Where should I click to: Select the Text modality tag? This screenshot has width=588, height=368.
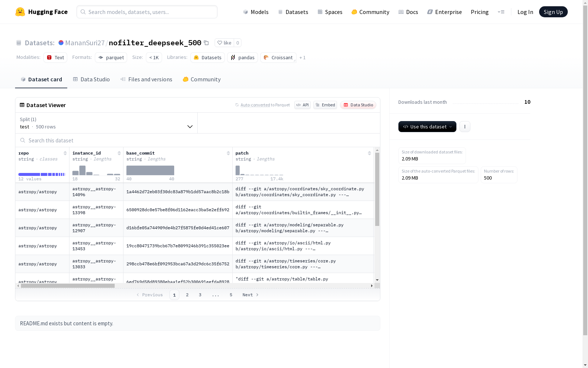pos(55,57)
